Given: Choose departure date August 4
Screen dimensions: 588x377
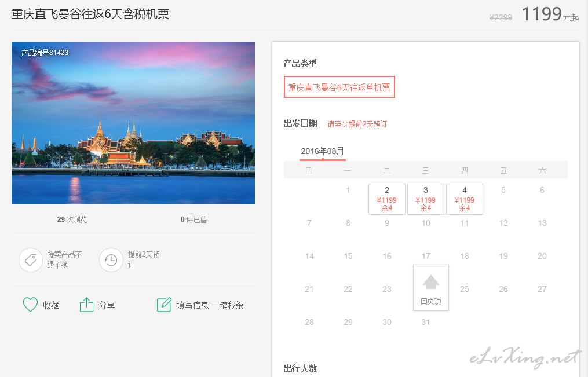Looking at the screenshot, I should pos(465,199).
